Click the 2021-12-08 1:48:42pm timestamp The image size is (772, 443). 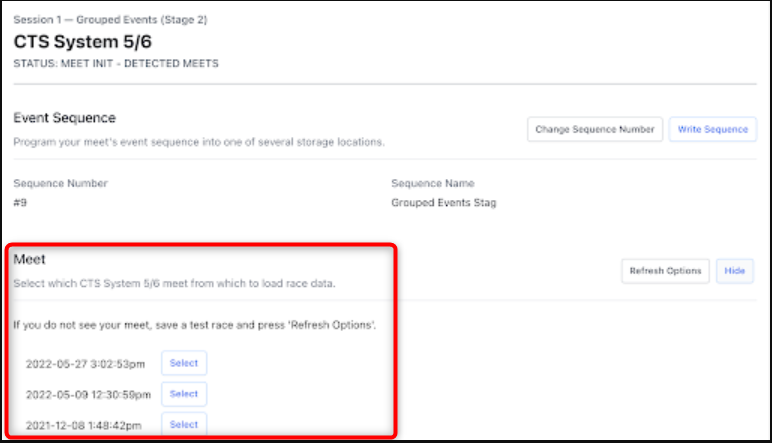tap(84, 426)
